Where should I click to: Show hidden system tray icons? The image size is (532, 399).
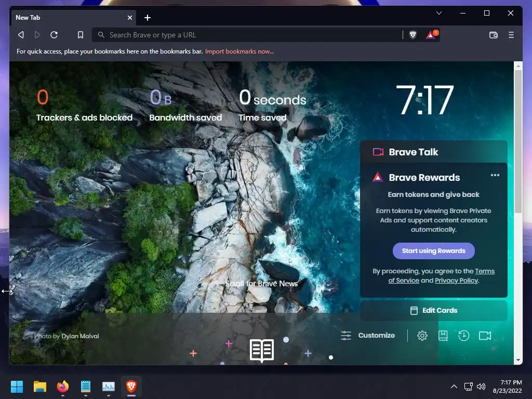click(454, 387)
